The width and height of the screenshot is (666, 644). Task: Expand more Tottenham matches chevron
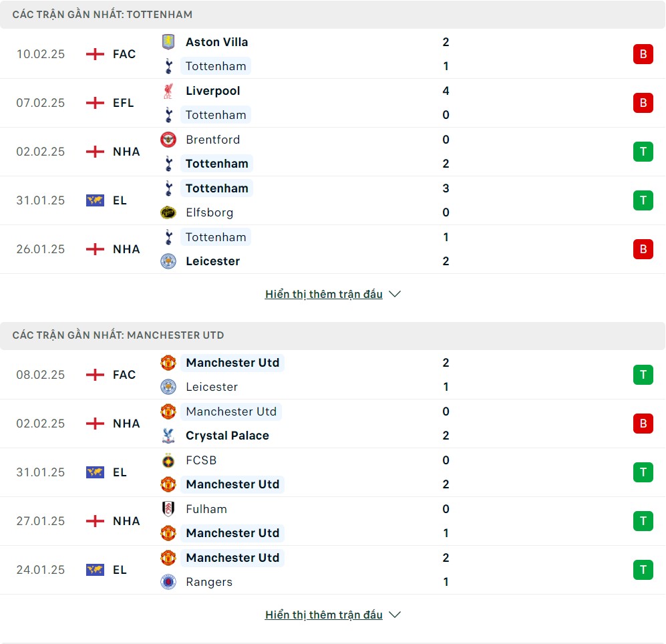pyautogui.click(x=395, y=294)
